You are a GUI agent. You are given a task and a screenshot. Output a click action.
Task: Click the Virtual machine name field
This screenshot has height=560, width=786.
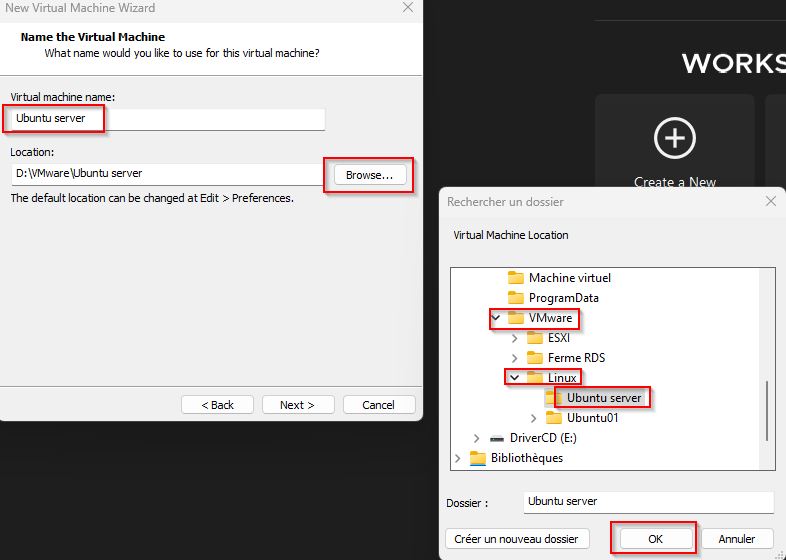[x=168, y=119]
